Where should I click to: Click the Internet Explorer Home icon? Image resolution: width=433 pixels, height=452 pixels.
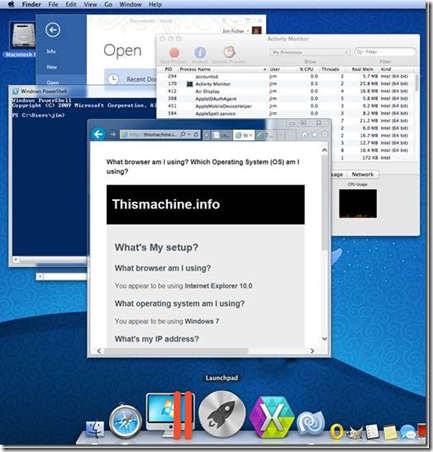pyautogui.click(x=304, y=134)
